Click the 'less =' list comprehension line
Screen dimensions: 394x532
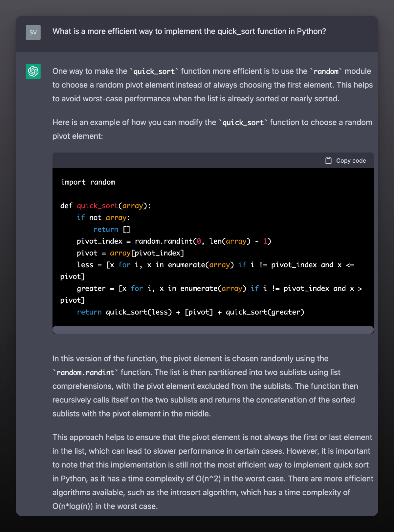(207, 271)
